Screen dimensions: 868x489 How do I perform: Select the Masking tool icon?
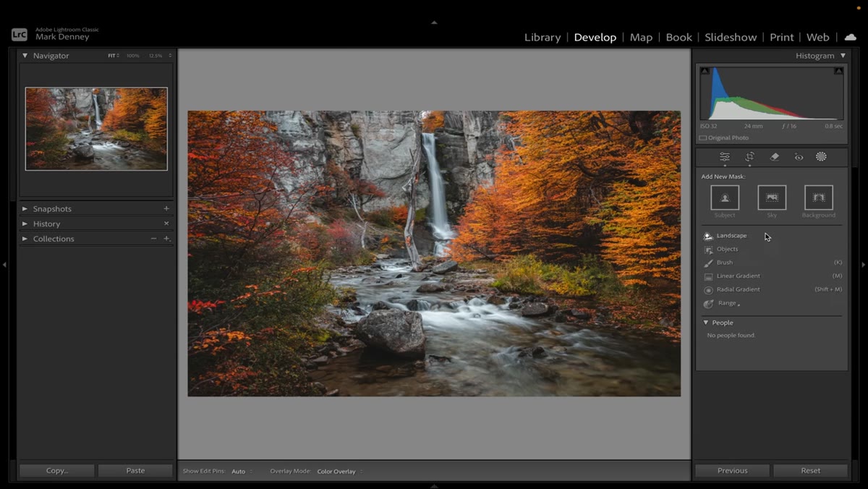coord(821,156)
